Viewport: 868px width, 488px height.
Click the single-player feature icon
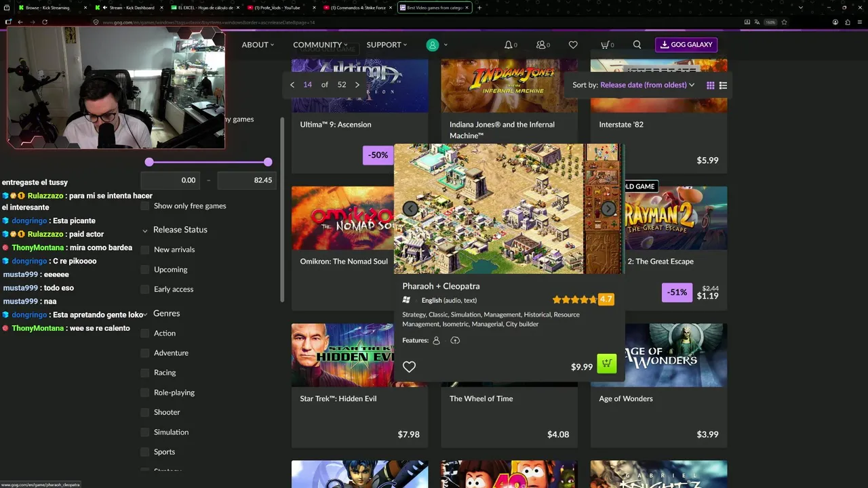pyautogui.click(x=436, y=340)
